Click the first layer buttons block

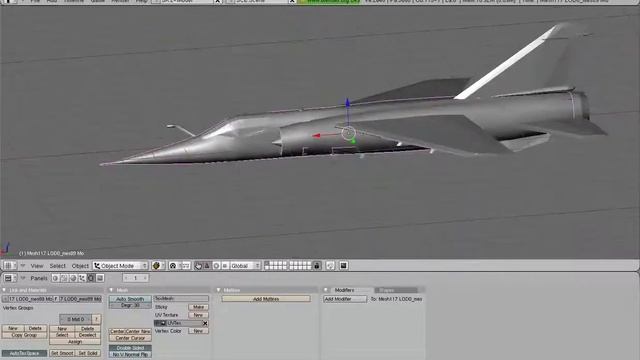pyautogui.click(x=276, y=266)
